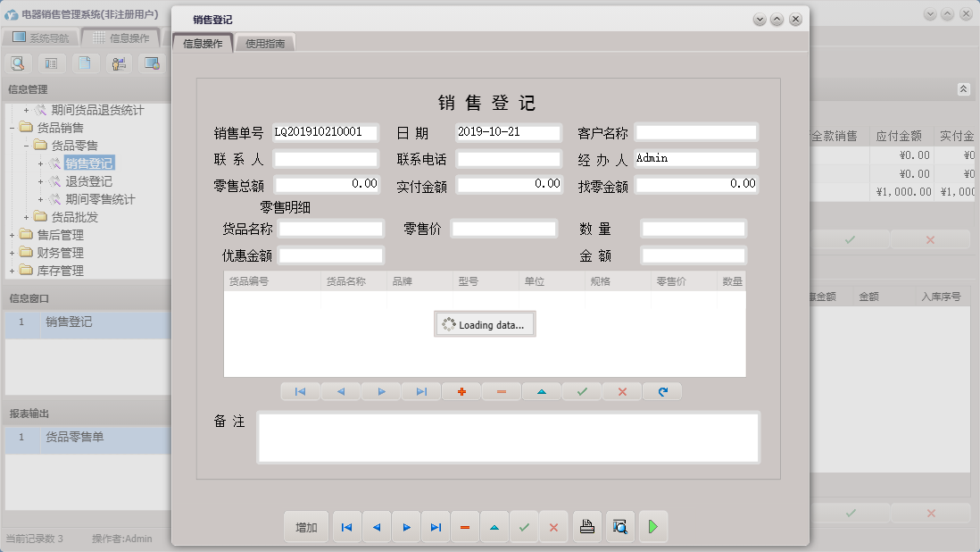Click the minus icon to remove detail row
Viewport: 980px width, 552px height.
pyautogui.click(x=501, y=391)
